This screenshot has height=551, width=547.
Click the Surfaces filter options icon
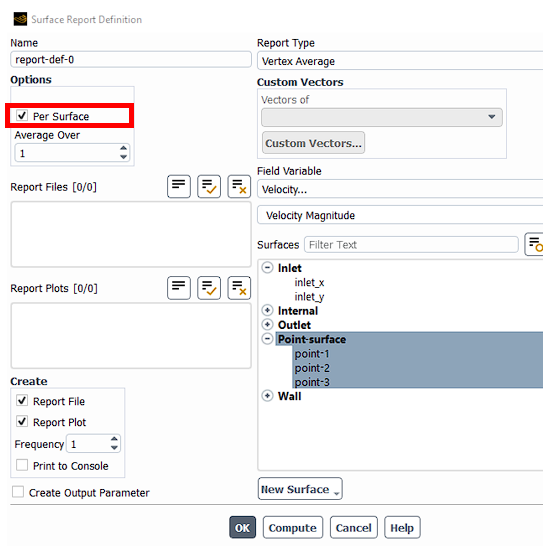[534, 244]
